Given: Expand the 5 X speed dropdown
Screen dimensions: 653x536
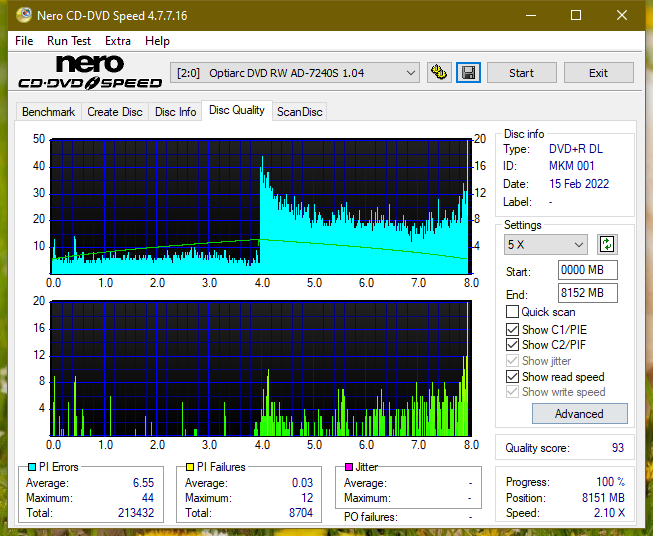Looking at the screenshot, I should point(546,244).
